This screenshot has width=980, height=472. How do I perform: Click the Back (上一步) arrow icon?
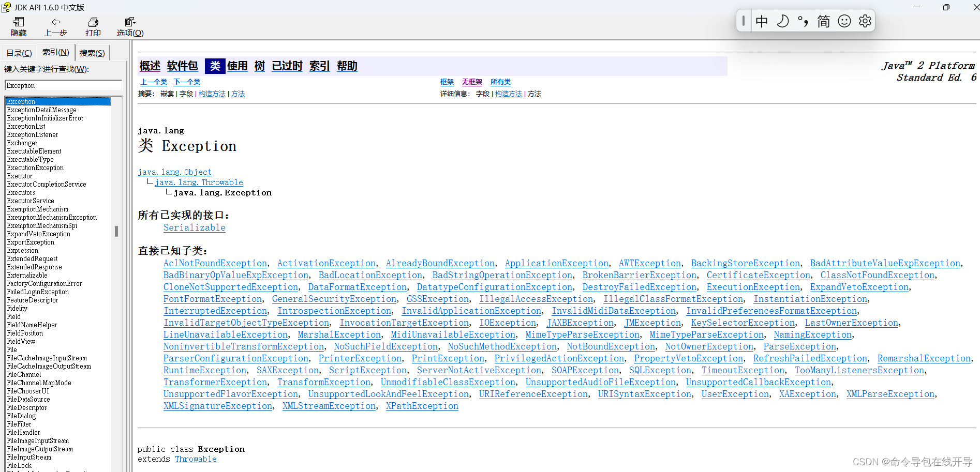[x=55, y=22]
